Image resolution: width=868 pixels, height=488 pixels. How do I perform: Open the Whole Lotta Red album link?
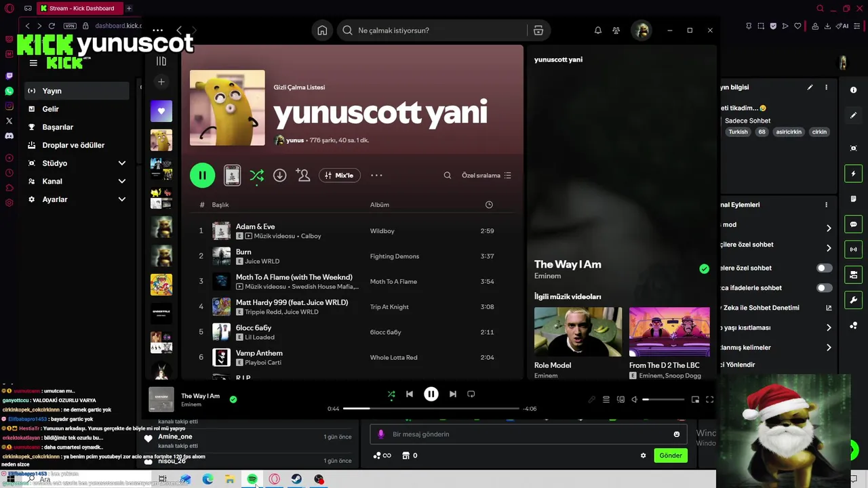[x=394, y=357]
